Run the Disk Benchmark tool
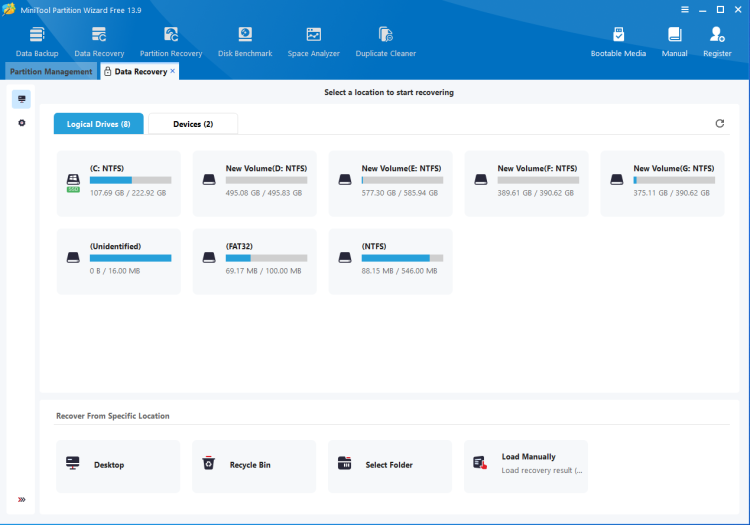The height and width of the screenshot is (525, 750). [245, 42]
